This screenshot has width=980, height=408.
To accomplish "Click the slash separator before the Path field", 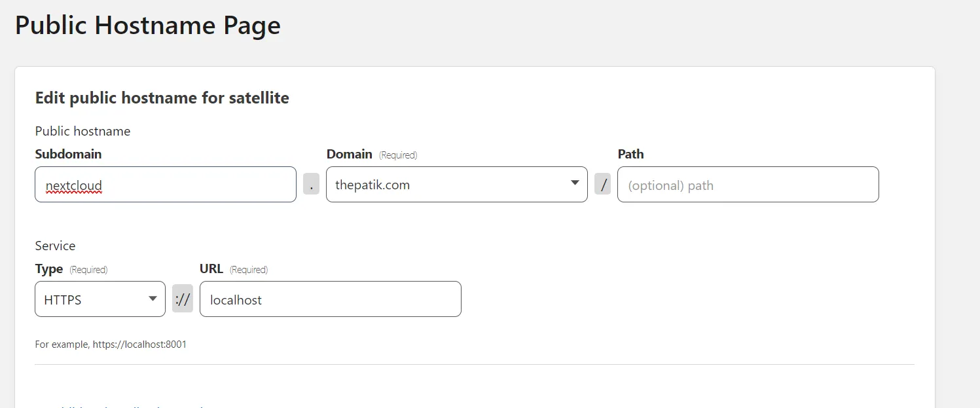I will click(603, 184).
